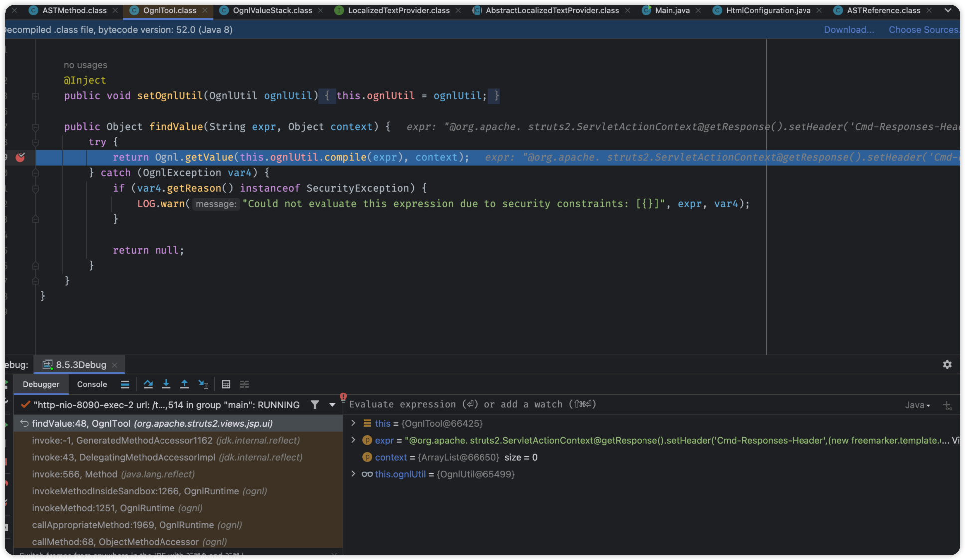Switch to the LocalizedTextProvider.class tab
The image size is (965, 560).
click(x=399, y=10)
